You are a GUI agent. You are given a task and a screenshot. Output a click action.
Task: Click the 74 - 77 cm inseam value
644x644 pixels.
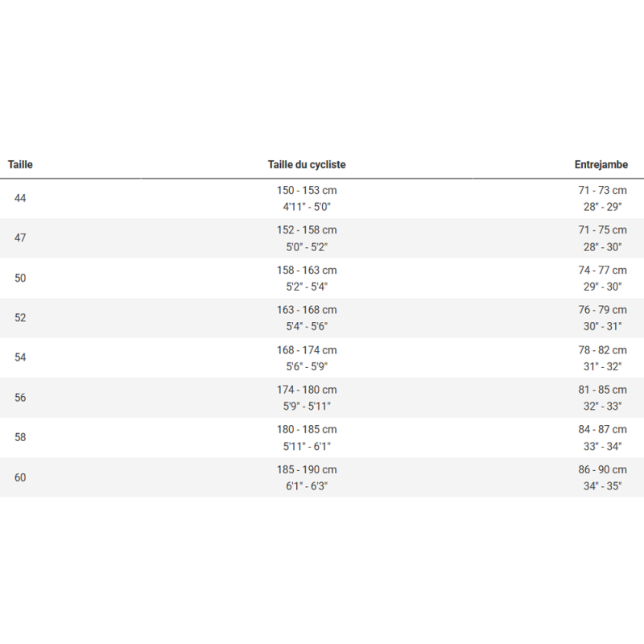click(x=602, y=270)
